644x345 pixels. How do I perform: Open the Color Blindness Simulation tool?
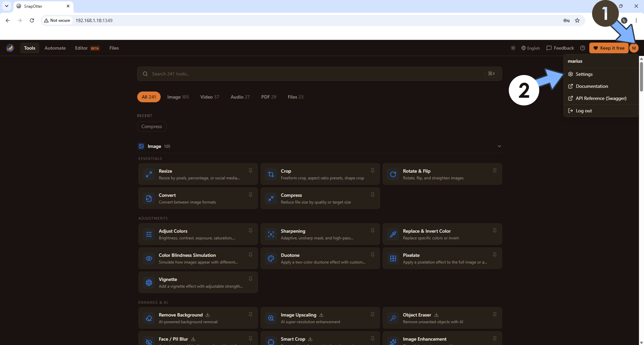click(198, 258)
